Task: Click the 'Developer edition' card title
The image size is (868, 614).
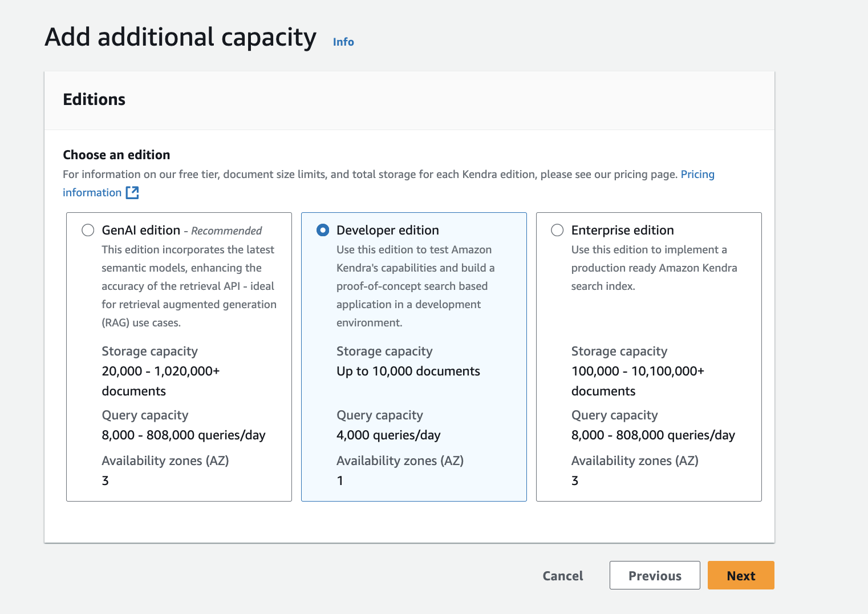Action: (388, 230)
